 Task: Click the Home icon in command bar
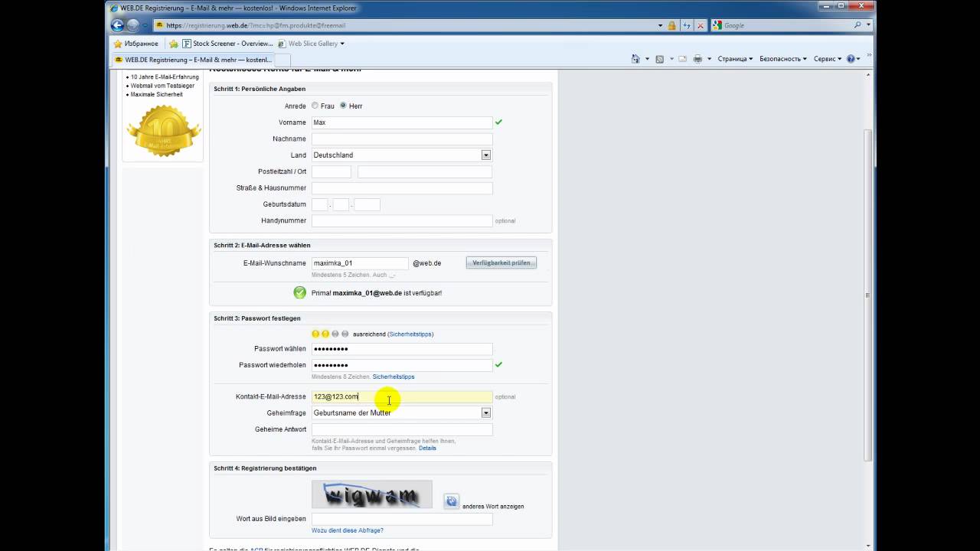point(635,59)
